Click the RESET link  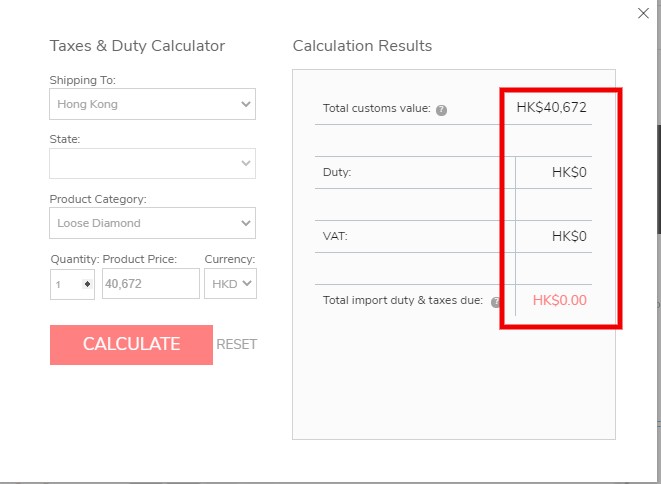tap(237, 344)
